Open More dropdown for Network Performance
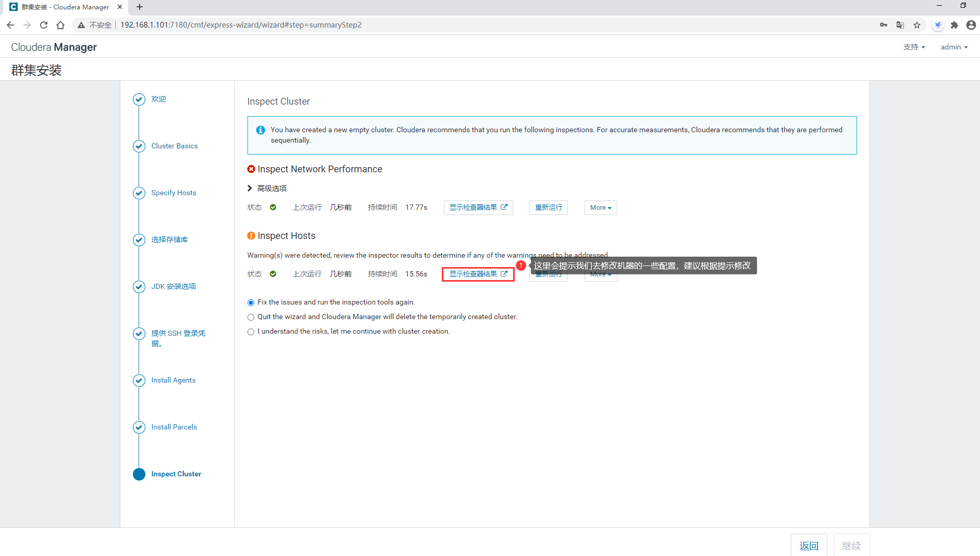 pyautogui.click(x=601, y=208)
